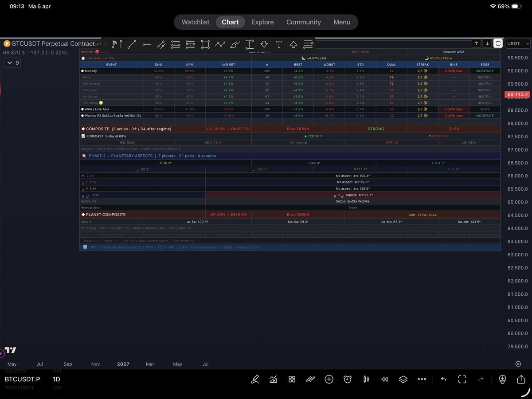Select the brush drawing tool
This screenshot has width=532, height=399.
point(235,44)
